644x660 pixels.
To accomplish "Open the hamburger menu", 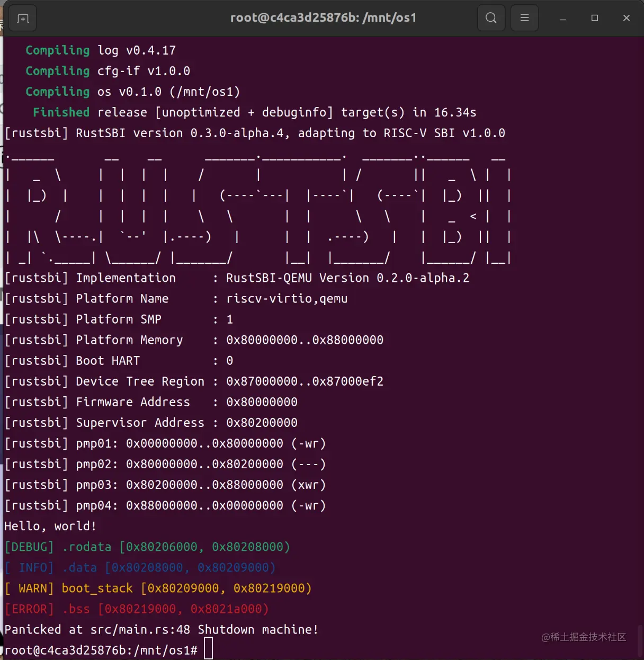I will click(524, 18).
